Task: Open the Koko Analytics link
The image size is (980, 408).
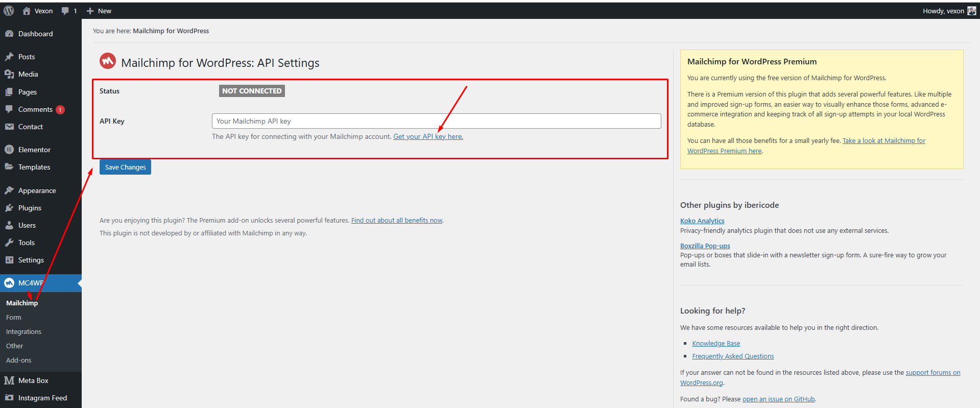Action: click(x=702, y=221)
